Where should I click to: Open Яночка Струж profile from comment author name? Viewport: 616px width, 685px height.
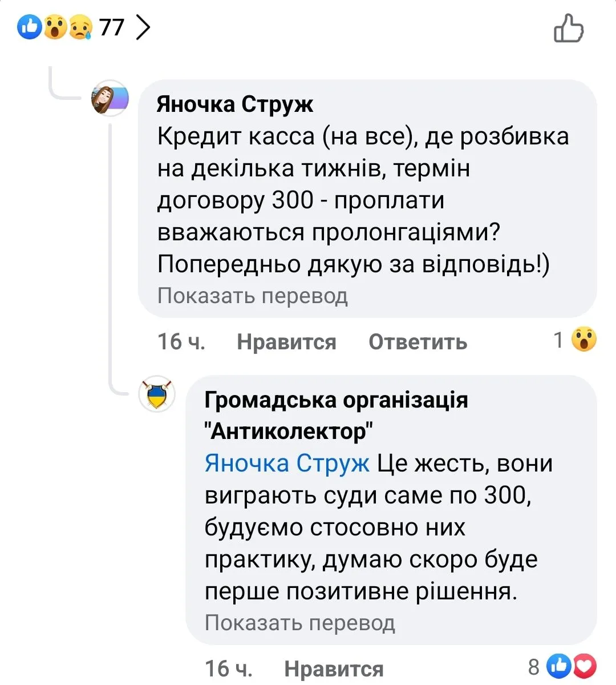(x=234, y=104)
